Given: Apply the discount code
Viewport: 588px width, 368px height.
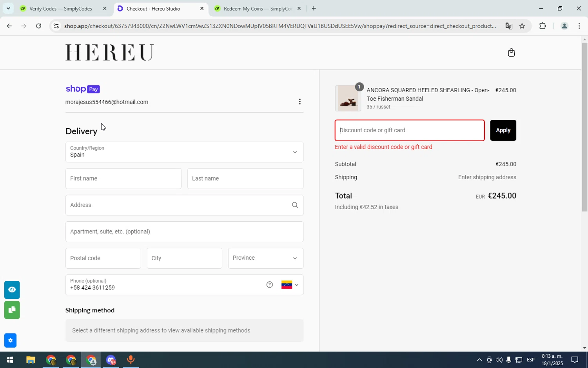Looking at the screenshot, I should [x=503, y=130].
